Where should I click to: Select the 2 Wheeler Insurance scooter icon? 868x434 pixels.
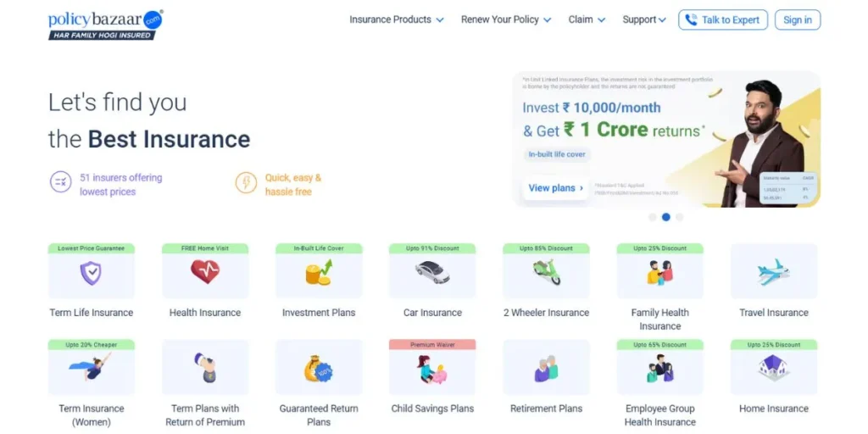coord(547,272)
